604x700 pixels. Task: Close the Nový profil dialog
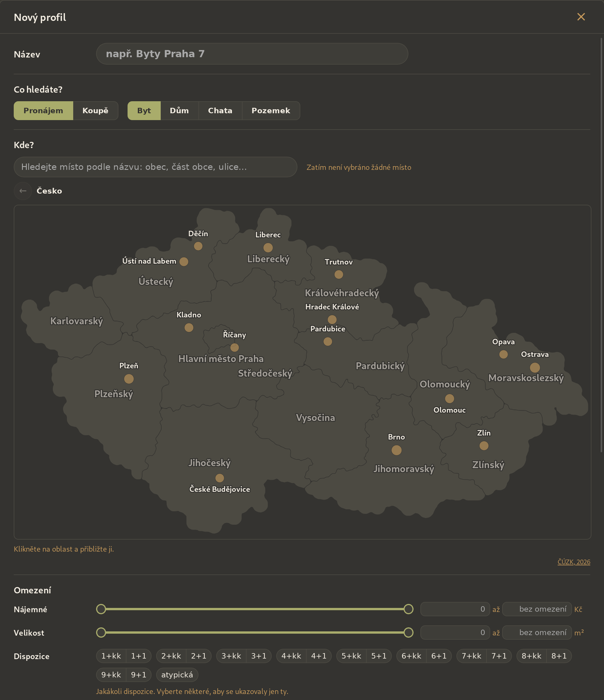[581, 17]
